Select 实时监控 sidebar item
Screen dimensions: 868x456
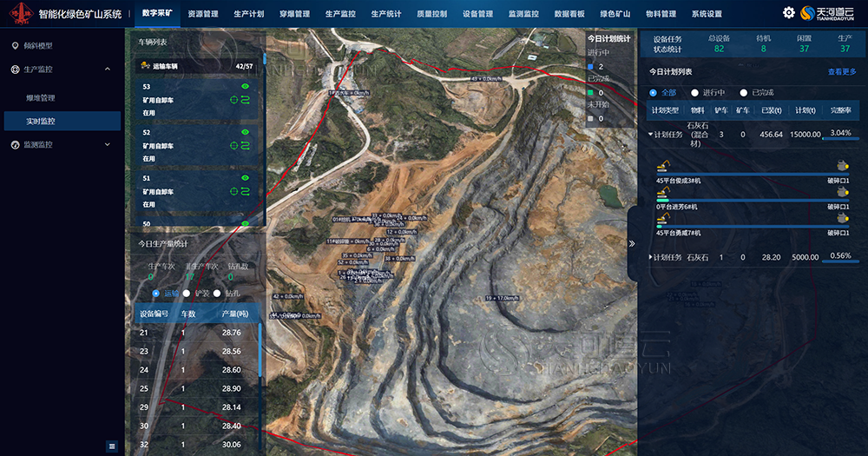pos(62,121)
